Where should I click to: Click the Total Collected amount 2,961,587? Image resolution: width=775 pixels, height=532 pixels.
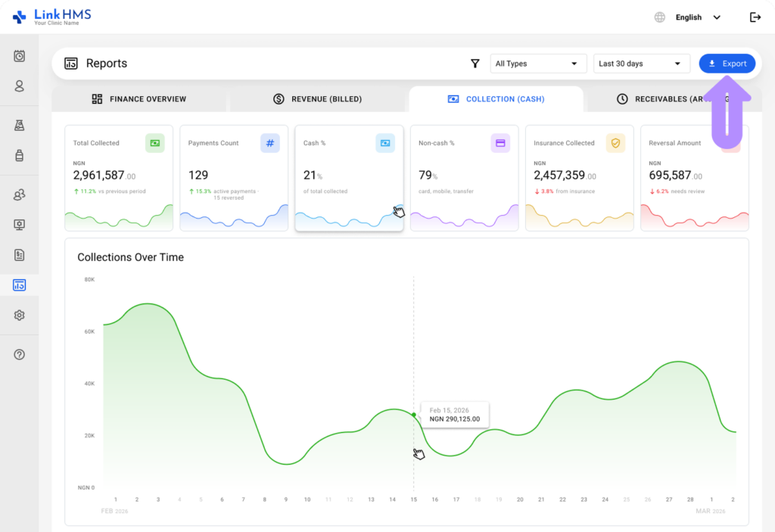pos(104,176)
